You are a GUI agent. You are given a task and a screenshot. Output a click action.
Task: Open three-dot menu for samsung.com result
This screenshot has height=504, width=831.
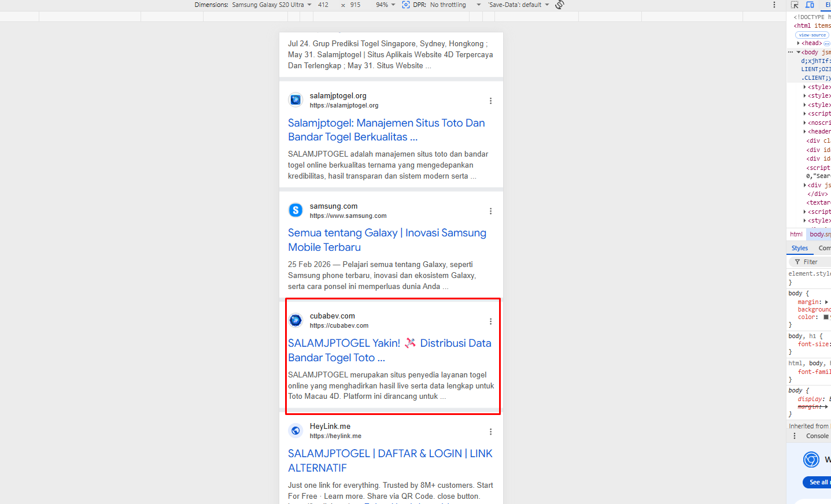click(490, 211)
